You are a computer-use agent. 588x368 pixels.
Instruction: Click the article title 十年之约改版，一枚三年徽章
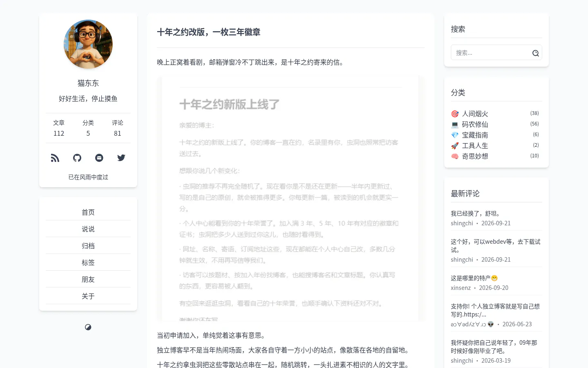[209, 32]
